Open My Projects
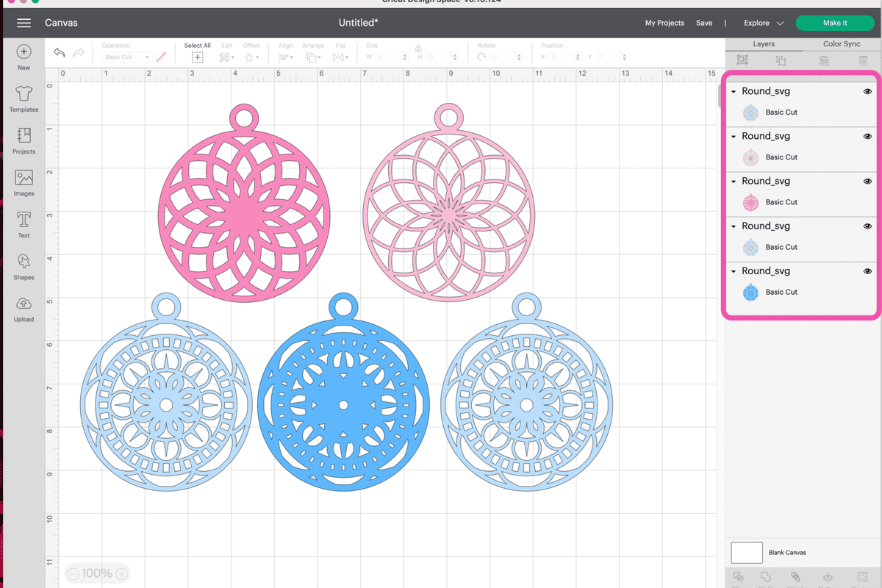This screenshot has height=588, width=882. [664, 23]
